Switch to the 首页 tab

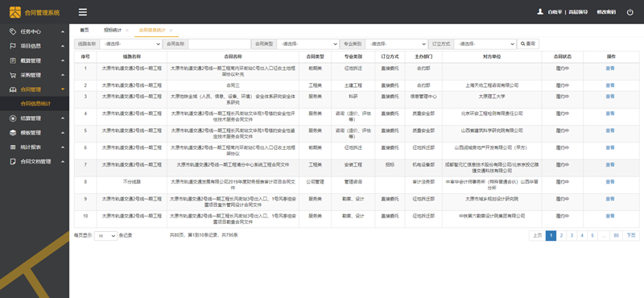pyautogui.click(x=85, y=30)
